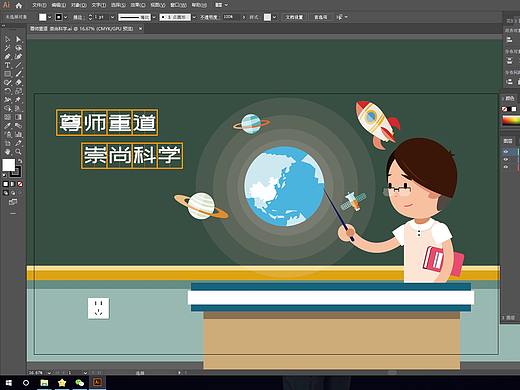The width and height of the screenshot is (520, 390).
Task: Set fill to None in toolbar
Action: 20,184
